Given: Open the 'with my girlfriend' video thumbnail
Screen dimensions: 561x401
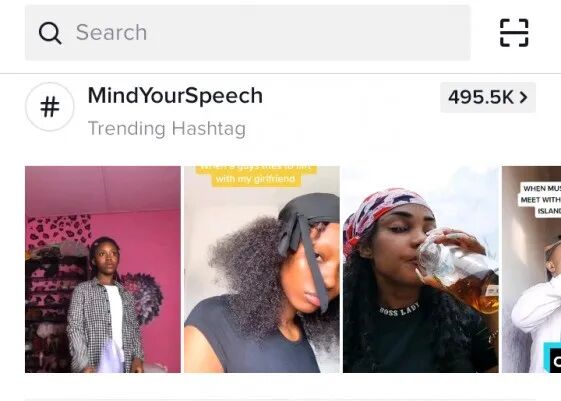Looking at the screenshot, I should tap(262, 269).
